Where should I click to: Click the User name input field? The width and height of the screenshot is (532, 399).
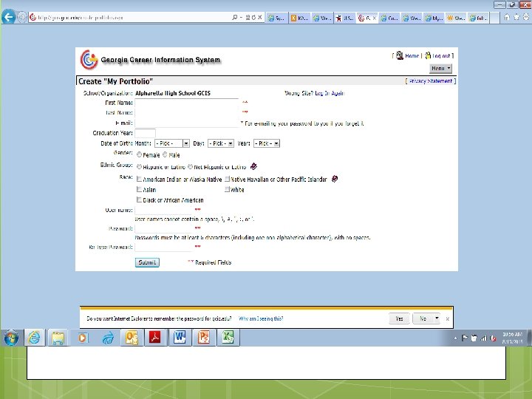coord(164,210)
